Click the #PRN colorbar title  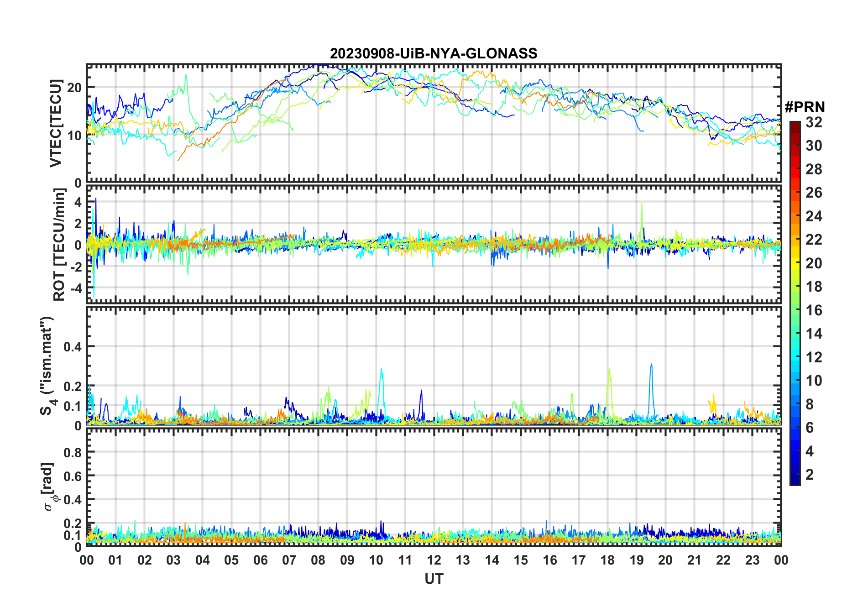[805, 107]
